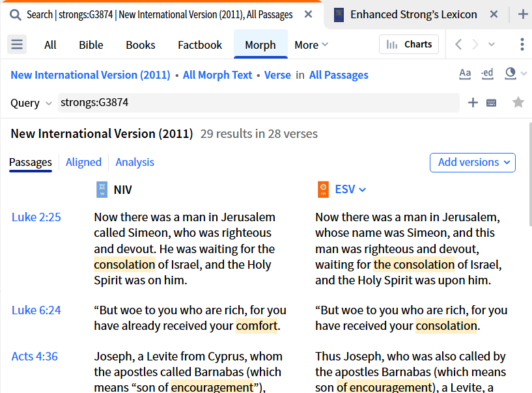This screenshot has height=393, width=532.
Task: Open the Luke 2:25 reference
Action: tap(36, 217)
